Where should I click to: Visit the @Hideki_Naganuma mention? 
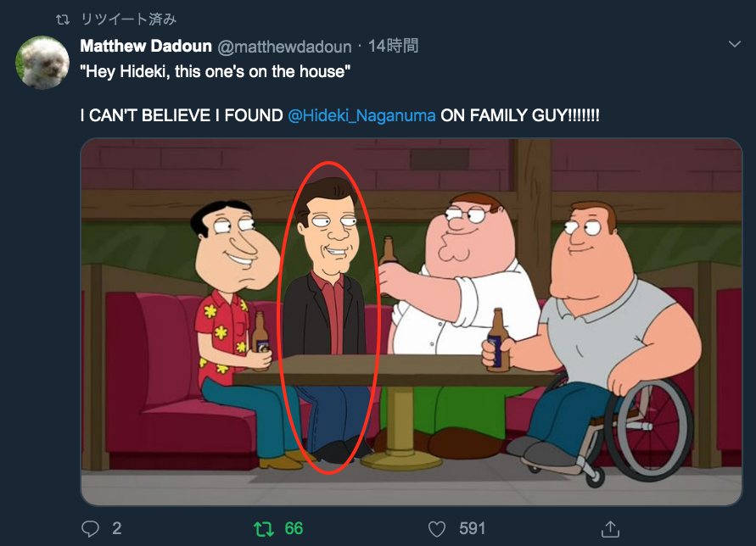point(361,115)
